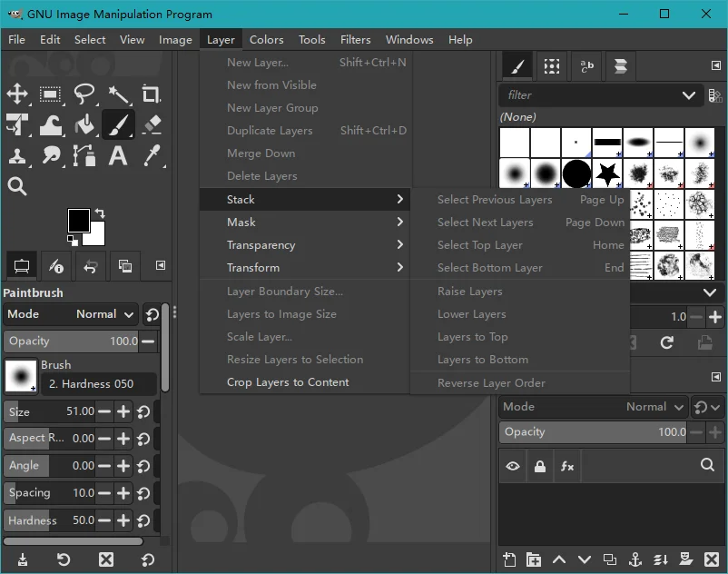Expand the Transform submenu
Screen dimensions: 728x574
[305, 268]
